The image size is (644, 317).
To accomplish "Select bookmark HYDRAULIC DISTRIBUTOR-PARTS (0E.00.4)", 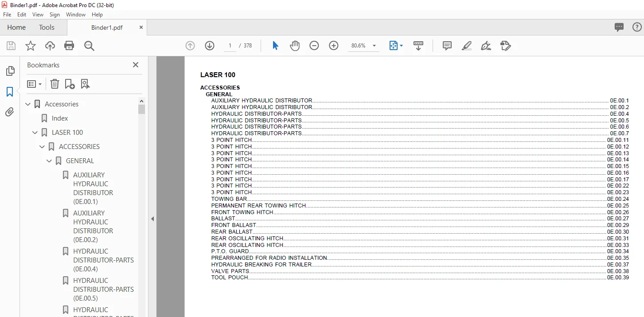I will (x=103, y=260).
